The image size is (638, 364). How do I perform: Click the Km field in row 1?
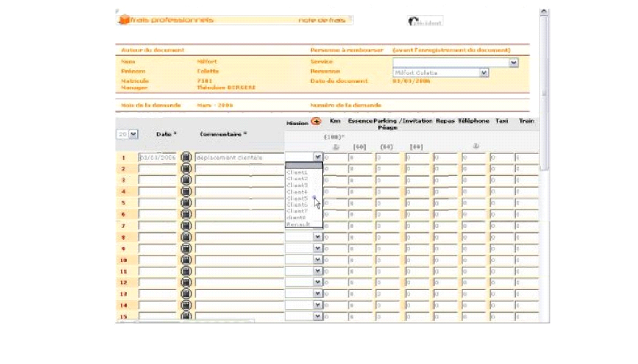click(x=333, y=158)
